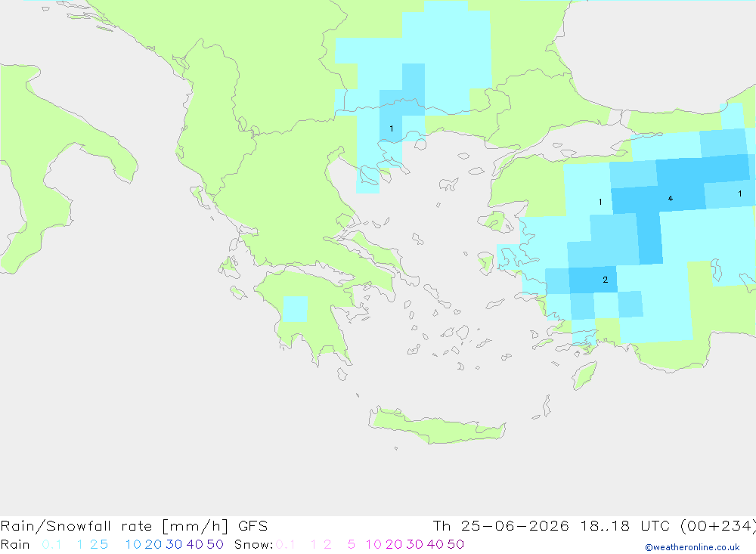
Task: Select the snow legend value 10
Action: [373, 544]
